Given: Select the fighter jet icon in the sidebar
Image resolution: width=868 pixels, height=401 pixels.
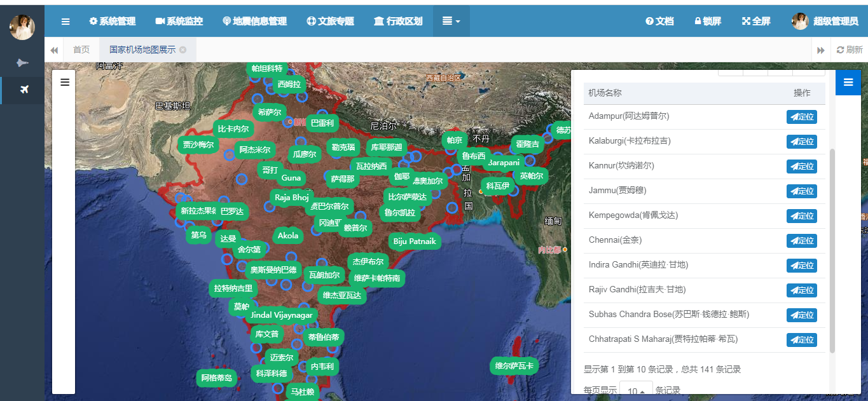Looking at the screenshot, I should pyautogui.click(x=22, y=63).
